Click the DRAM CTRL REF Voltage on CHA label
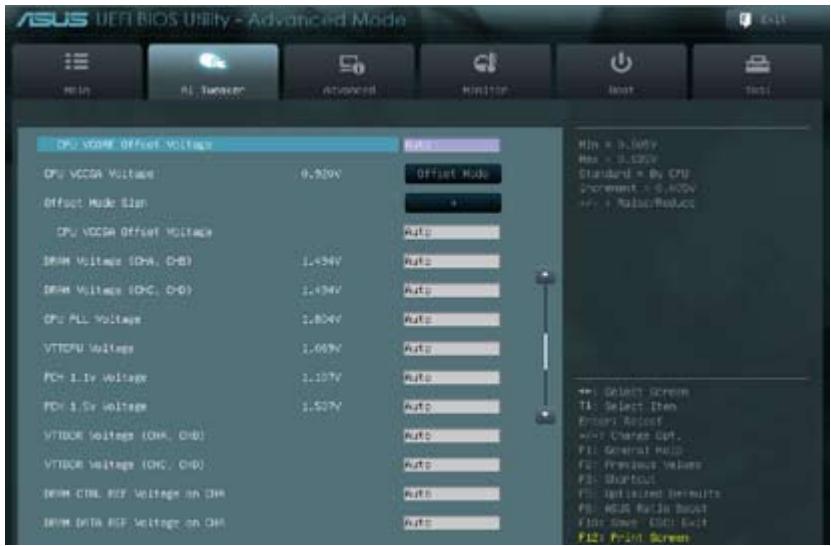831x546 pixels. coord(134,494)
